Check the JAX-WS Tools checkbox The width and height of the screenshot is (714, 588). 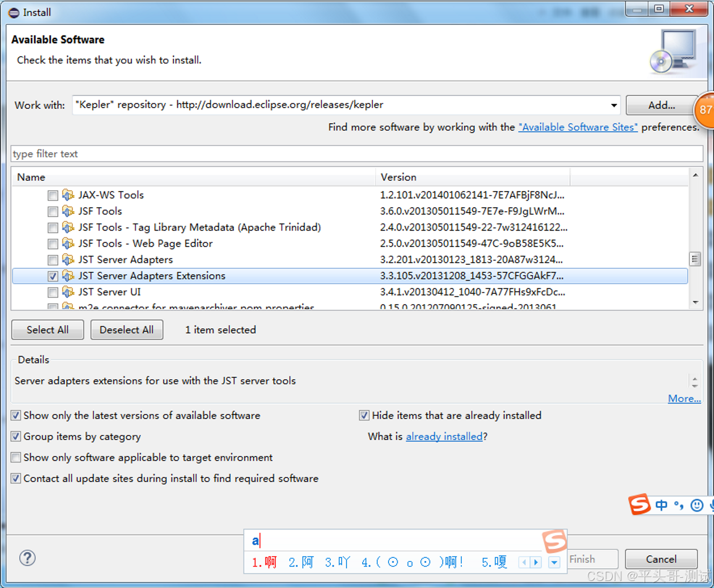53,195
